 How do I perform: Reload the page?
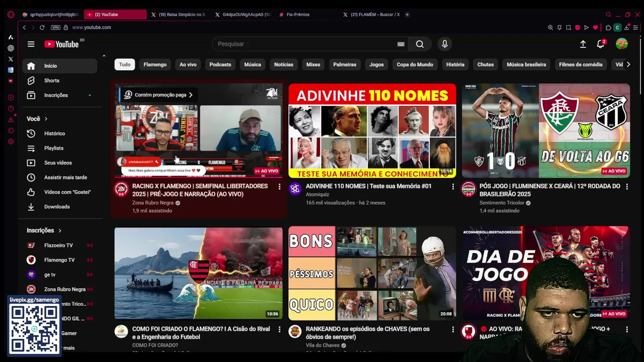pyautogui.click(x=42, y=28)
